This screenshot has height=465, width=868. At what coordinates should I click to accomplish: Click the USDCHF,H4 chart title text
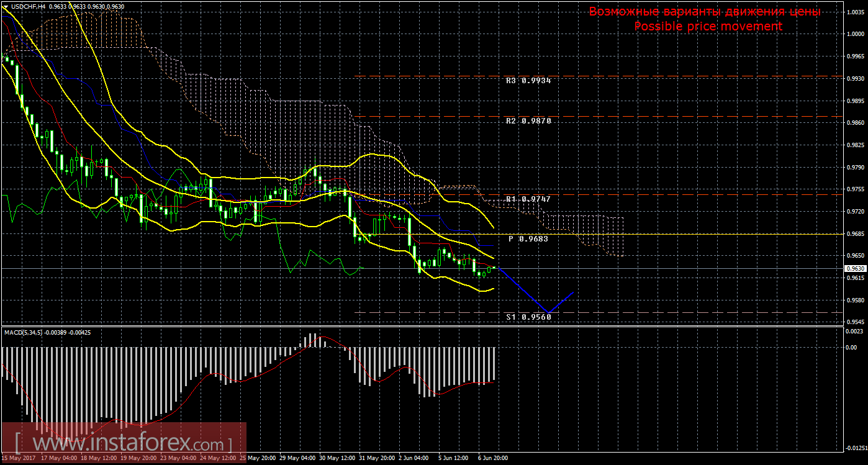tap(28, 6)
